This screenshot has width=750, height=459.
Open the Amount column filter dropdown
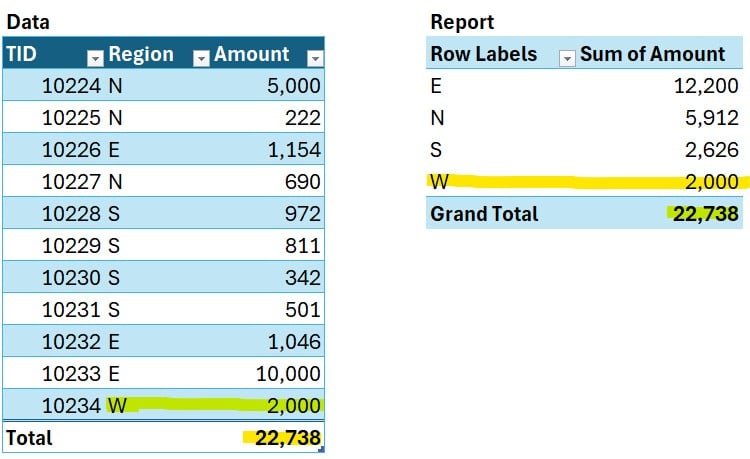315,57
